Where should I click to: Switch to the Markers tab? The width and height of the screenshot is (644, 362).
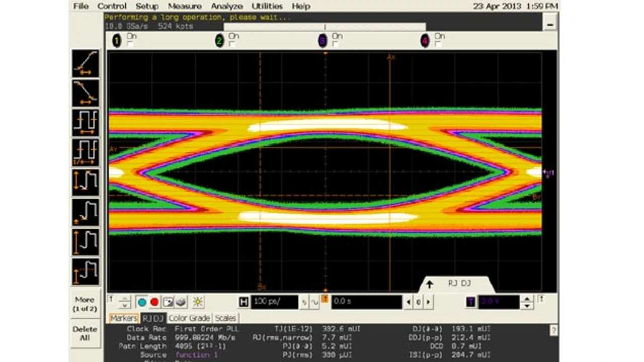tap(123, 318)
